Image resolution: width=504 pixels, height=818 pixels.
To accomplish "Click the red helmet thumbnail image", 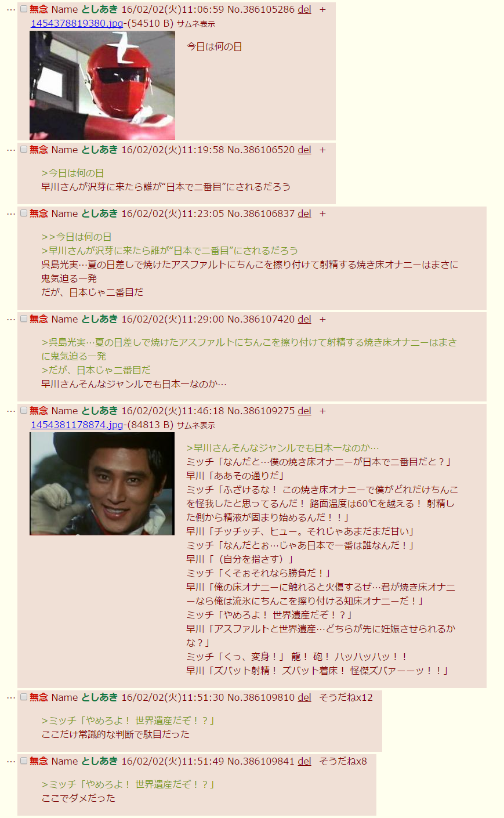I will click(102, 85).
